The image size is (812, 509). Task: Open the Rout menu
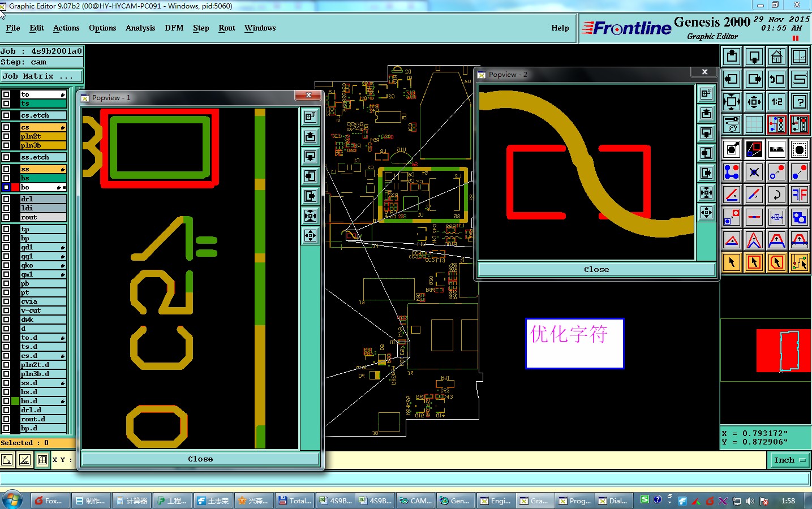(227, 28)
